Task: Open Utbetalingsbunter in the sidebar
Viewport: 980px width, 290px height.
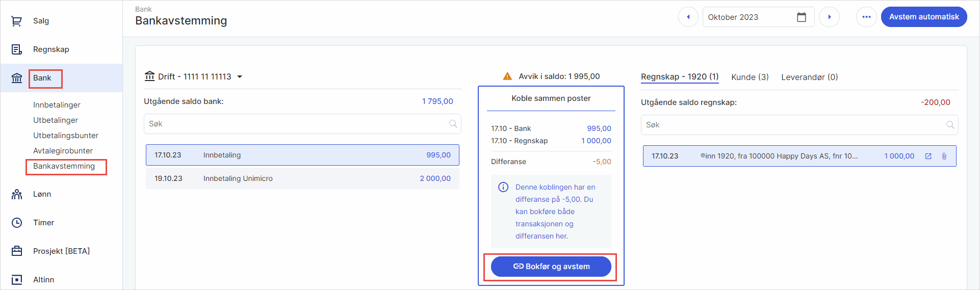Action: tap(66, 136)
